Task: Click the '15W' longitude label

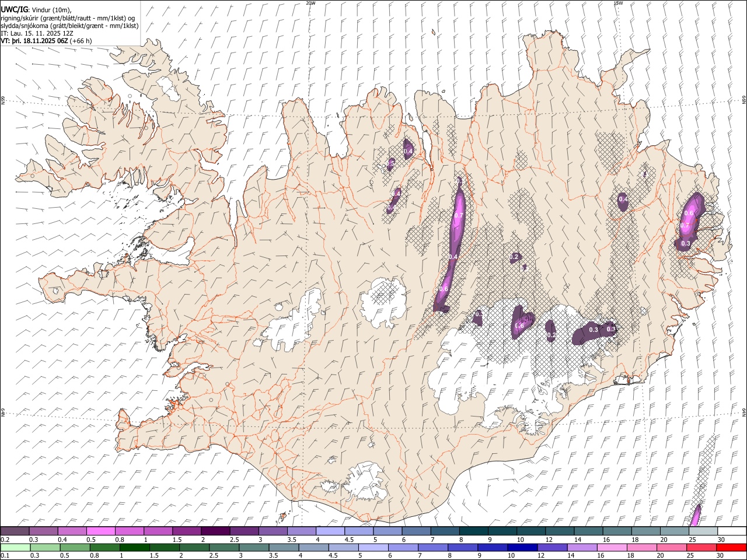Action: [618, 3]
